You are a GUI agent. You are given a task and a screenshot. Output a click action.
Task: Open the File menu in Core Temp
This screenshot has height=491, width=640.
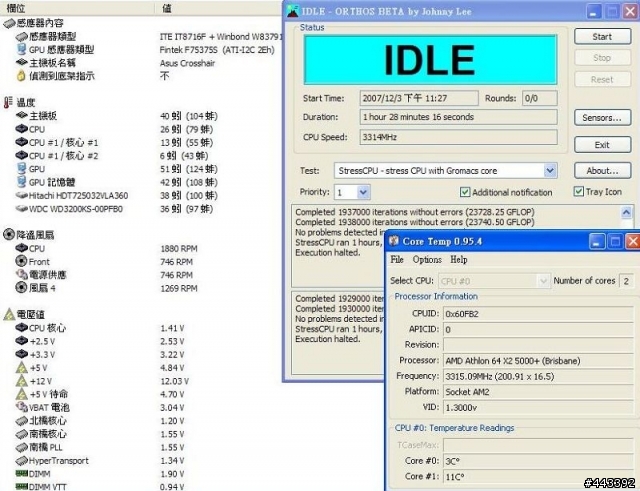coord(397,260)
